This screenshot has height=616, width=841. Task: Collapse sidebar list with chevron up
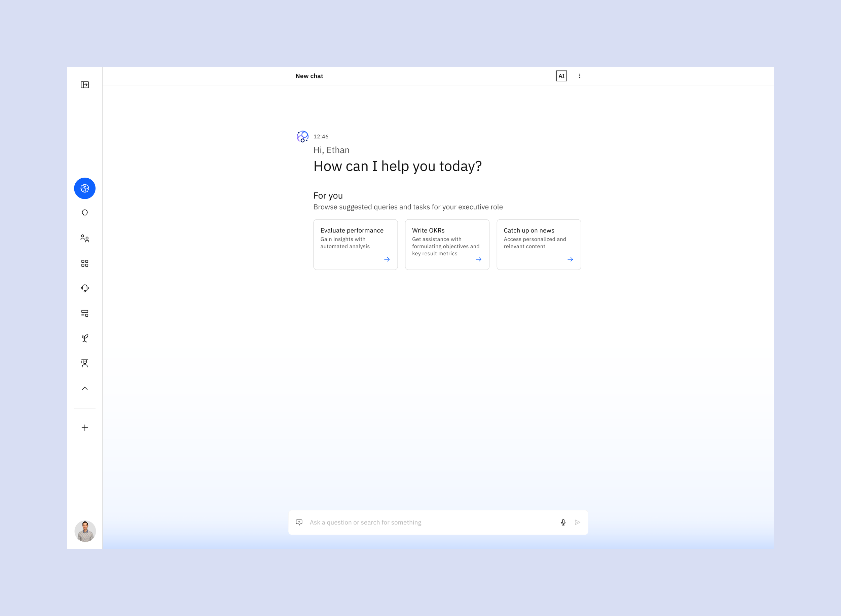(x=85, y=388)
